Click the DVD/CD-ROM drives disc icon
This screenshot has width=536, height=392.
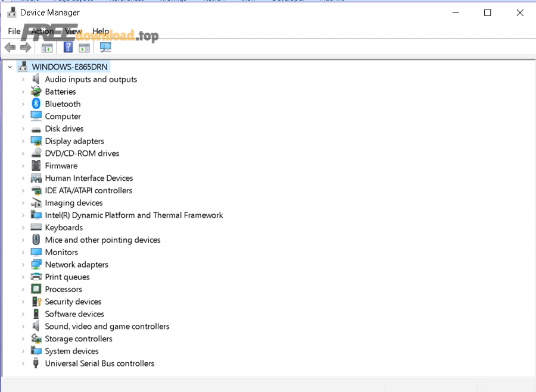pos(36,153)
